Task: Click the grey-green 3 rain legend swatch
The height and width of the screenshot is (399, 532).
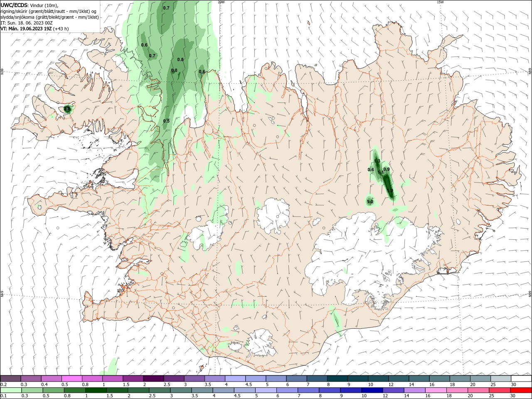Action: [181, 390]
